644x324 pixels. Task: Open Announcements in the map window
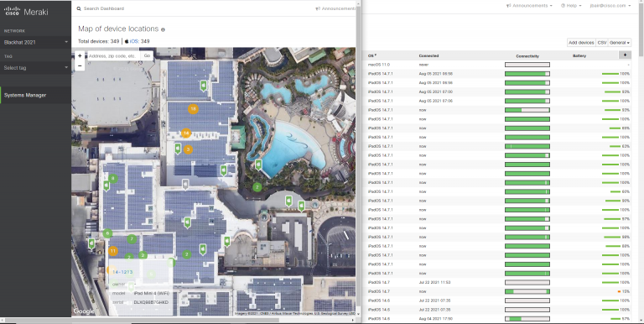point(335,8)
